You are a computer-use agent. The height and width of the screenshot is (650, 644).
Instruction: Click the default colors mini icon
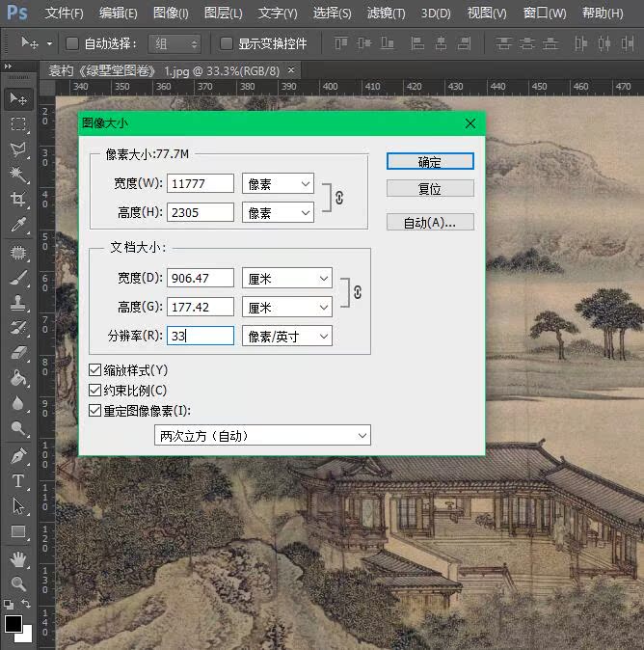click(9, 604)
